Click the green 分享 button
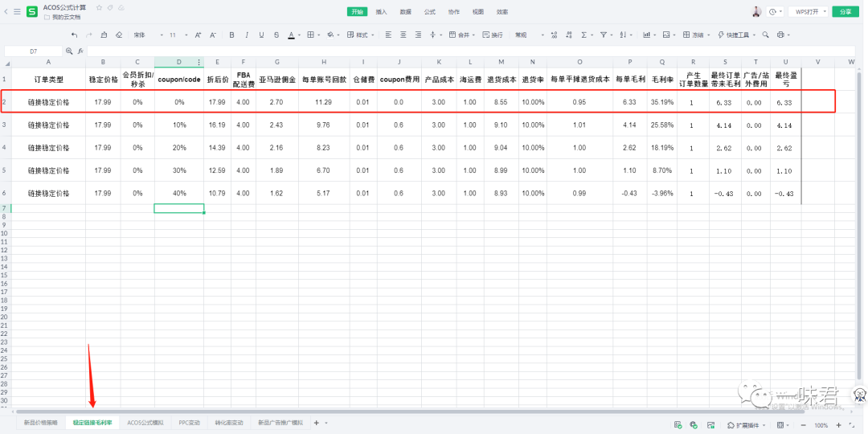This screenshot has width=868, height=434. [x=844, y=12]
